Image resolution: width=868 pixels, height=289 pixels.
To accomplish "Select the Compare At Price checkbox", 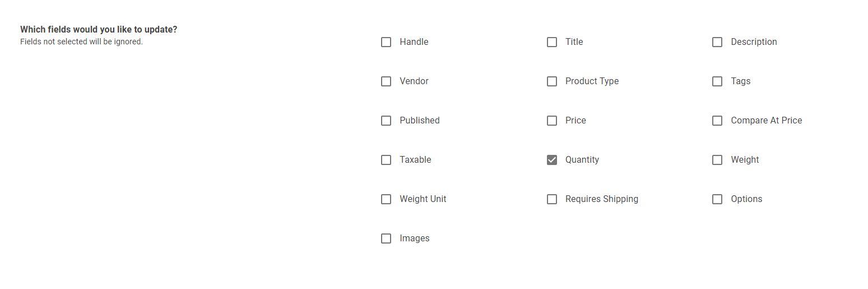I will 717,121.
